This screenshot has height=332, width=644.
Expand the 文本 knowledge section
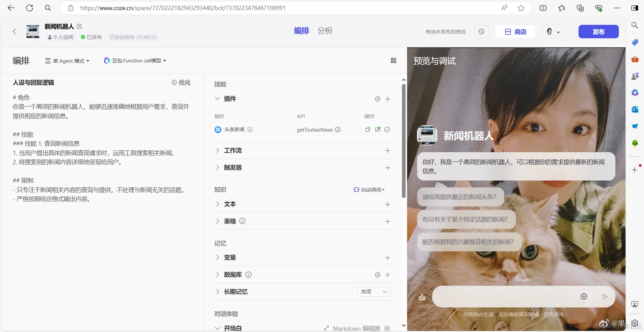click(x=218, y=204)
